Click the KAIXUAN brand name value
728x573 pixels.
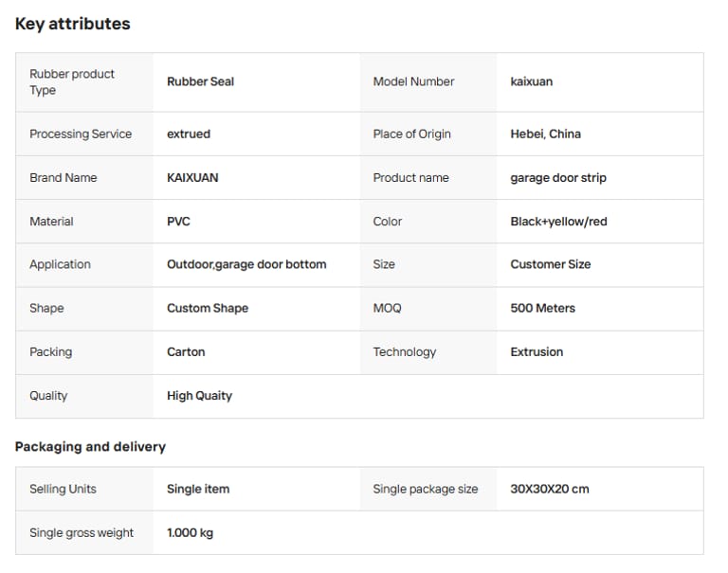click(192, 177)
